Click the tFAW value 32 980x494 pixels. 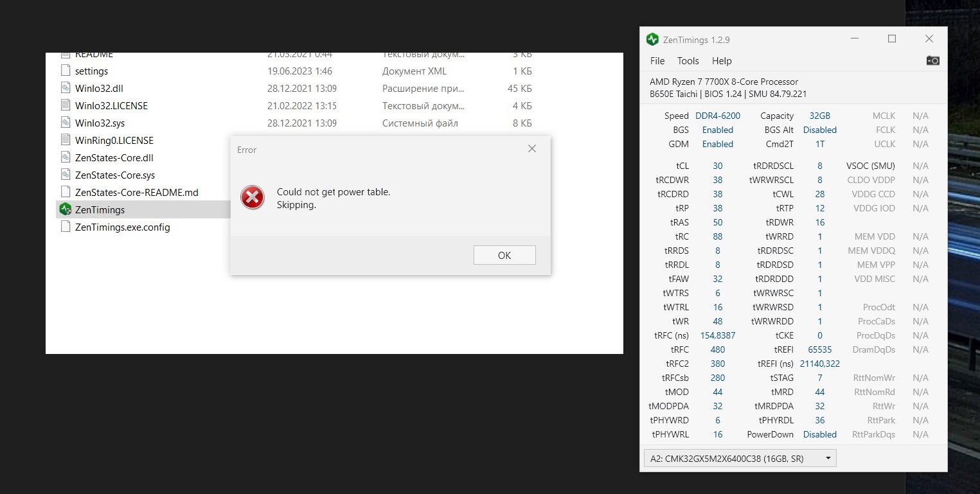point(718,279)
